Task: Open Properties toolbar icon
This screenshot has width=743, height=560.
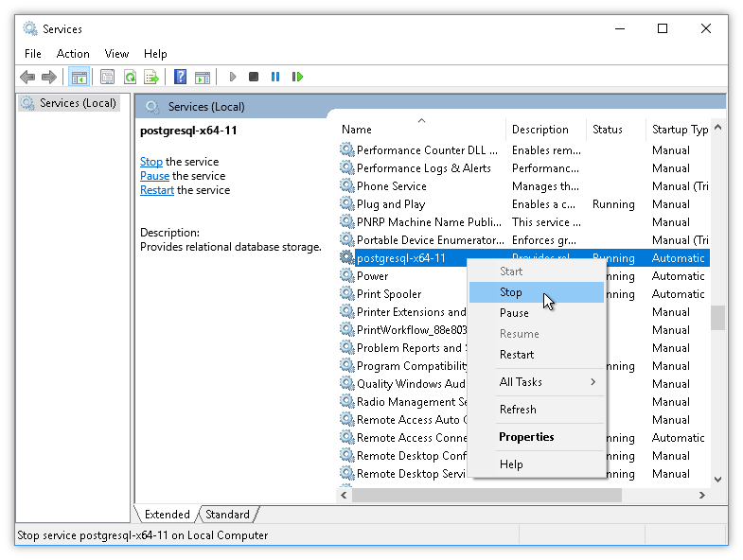Action: point(108,77)
